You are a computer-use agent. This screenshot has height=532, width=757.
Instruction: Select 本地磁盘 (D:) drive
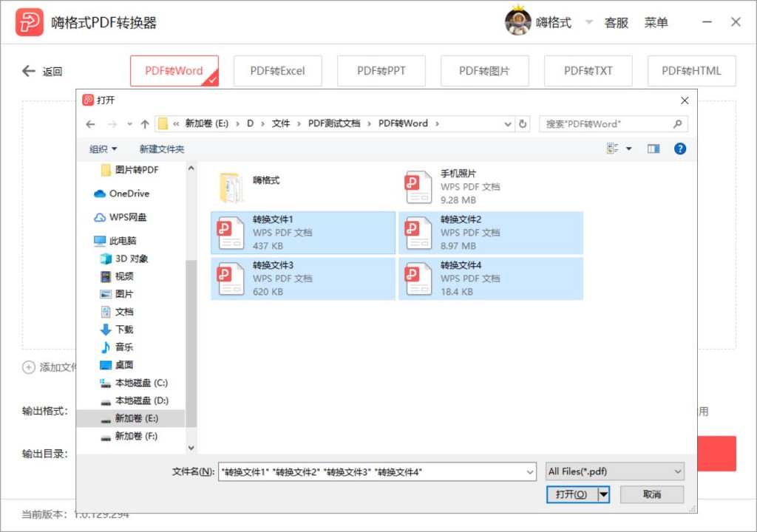pyautogui.click(x=135, y=400)
